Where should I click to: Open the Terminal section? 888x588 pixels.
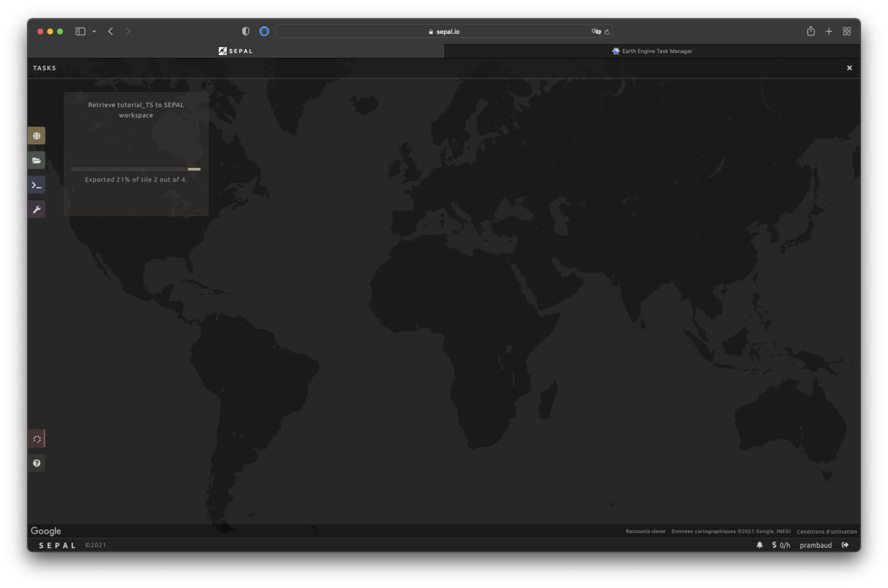tap(36, 185)
